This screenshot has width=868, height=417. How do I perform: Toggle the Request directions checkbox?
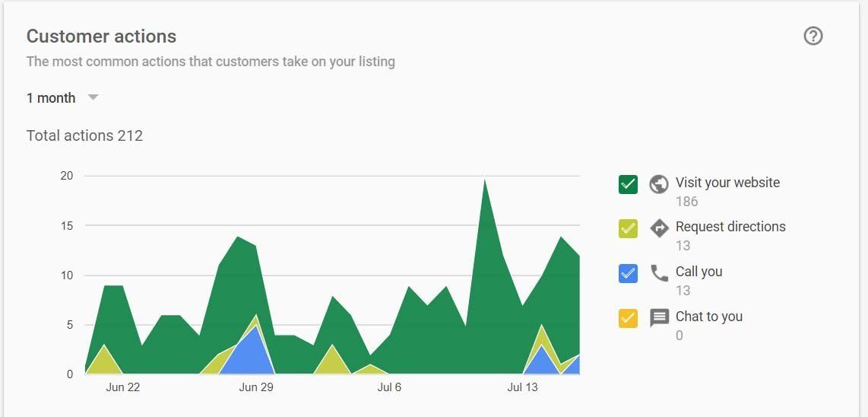click(628, 228)
